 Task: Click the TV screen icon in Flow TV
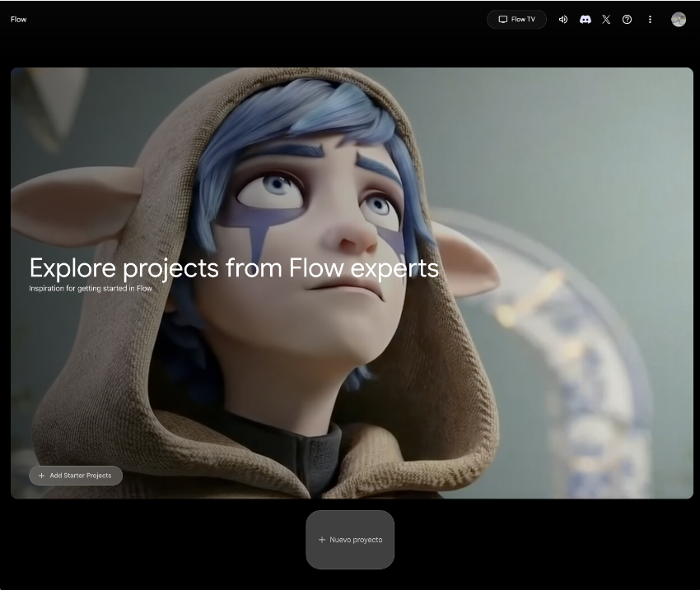point(502,20)
